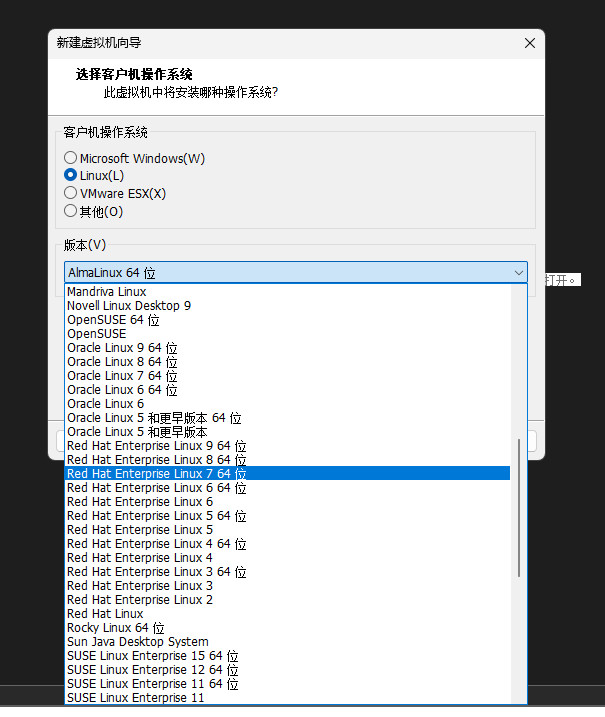Select the 其他(O) radio option
This screenshot has width=605, height=717.
70,211
